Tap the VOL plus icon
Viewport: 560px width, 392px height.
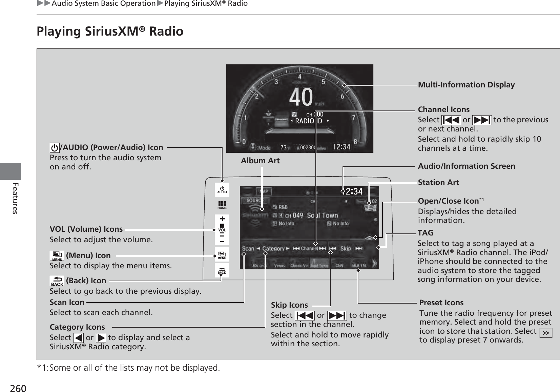[222, 219]
